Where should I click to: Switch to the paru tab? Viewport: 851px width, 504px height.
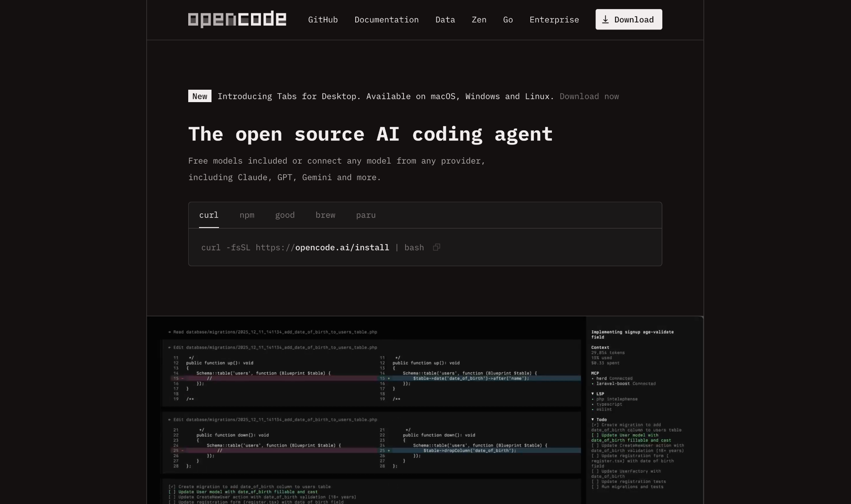click(366, 215)
